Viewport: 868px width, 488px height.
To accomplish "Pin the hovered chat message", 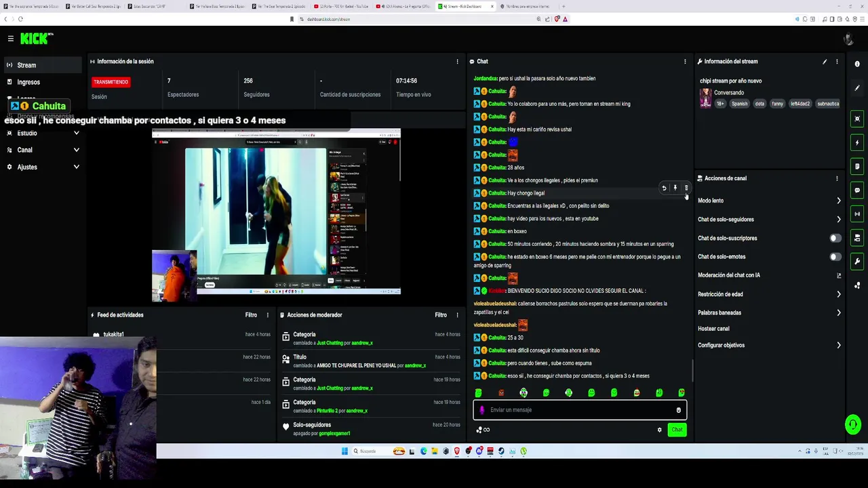I will [675, 188].
